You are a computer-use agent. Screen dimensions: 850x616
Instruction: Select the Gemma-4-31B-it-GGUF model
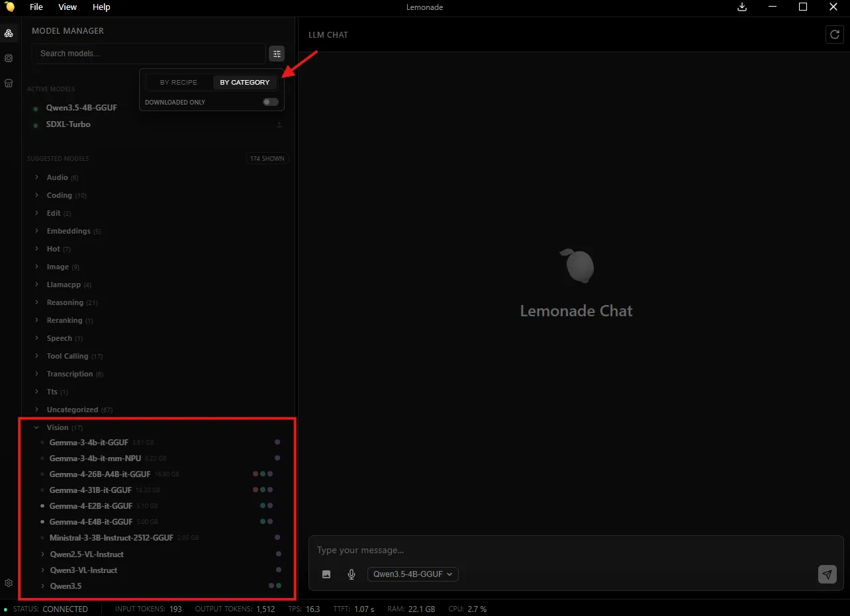(91, 490)
